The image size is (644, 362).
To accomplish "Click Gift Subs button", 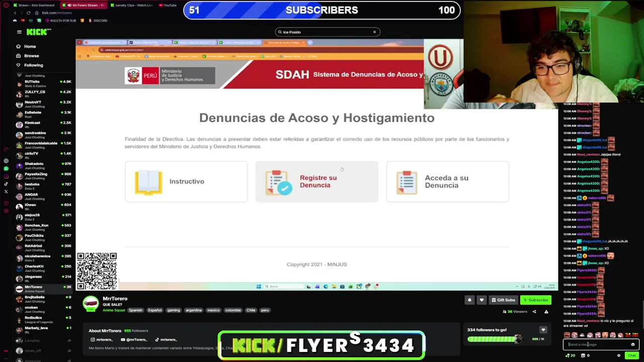I will pyautogui.click(x=503, y=300).
